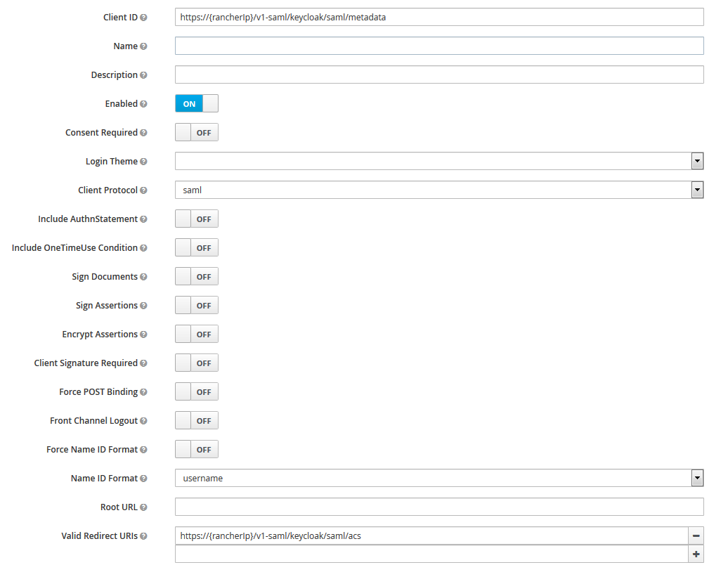
Task: Click help icon beside Consent Required
Action: click(143, 133)
